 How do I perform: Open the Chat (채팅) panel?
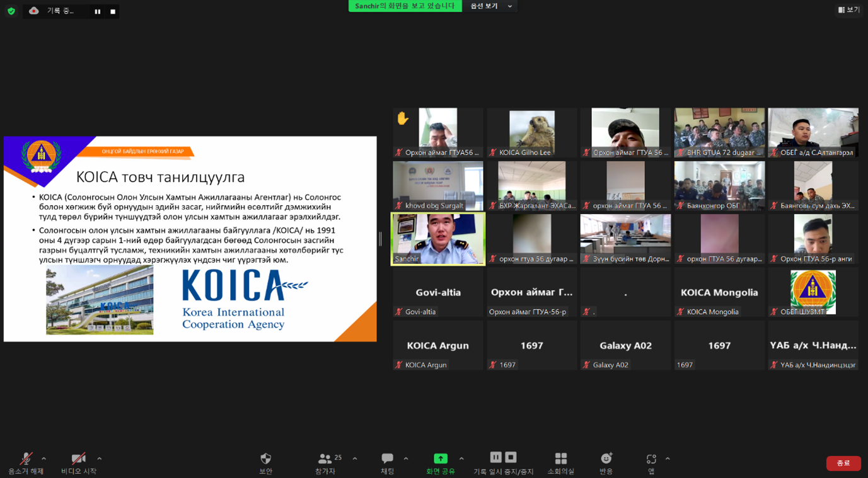[387, 459]
